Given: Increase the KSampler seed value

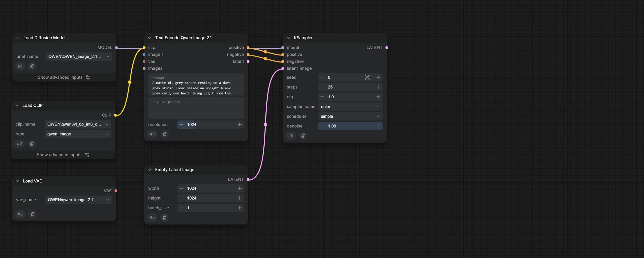Looking at the screenshot, I should (378, 77).
